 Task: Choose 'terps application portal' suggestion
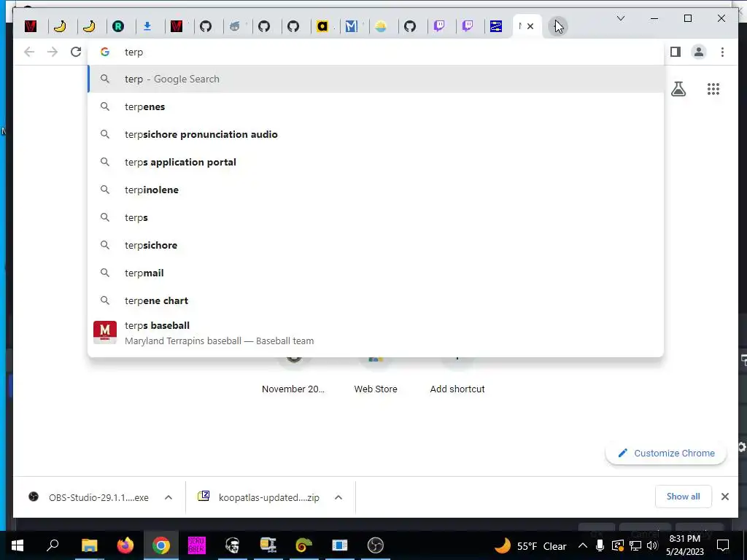pyautogui.click(x=376, y=162)
